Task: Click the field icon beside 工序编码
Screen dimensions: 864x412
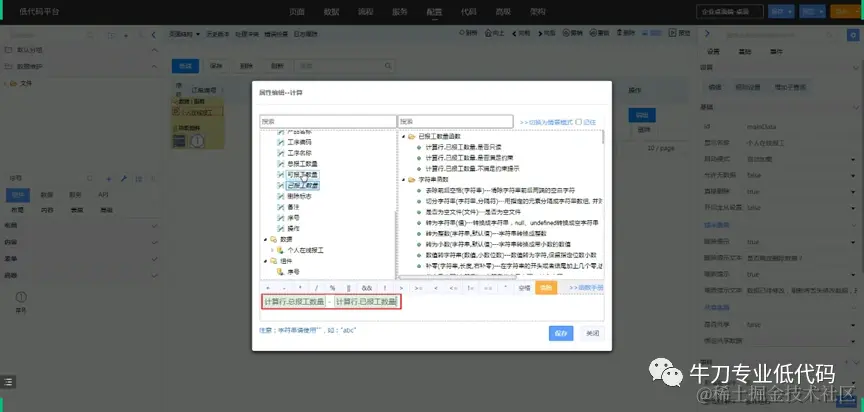Action: click(280, 142)
